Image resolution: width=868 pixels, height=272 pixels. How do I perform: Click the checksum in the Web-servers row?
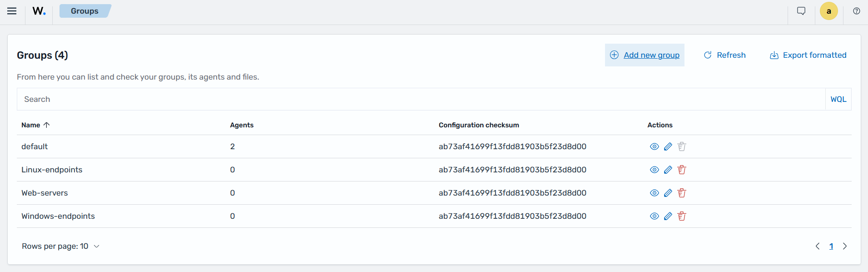coord(512,193)
